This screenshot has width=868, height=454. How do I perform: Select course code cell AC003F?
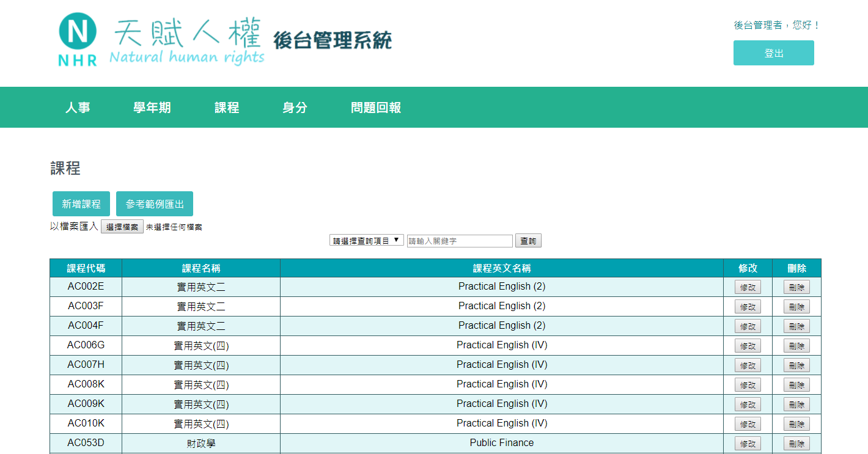tap(86, 306)
